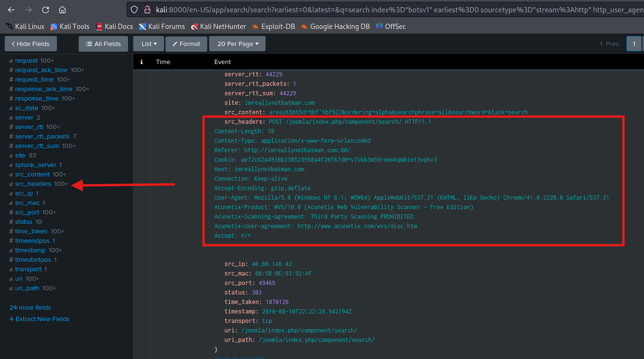Click the insecure connection lock icon
This screenshot has width=644, height=359.
click(147, 9)
